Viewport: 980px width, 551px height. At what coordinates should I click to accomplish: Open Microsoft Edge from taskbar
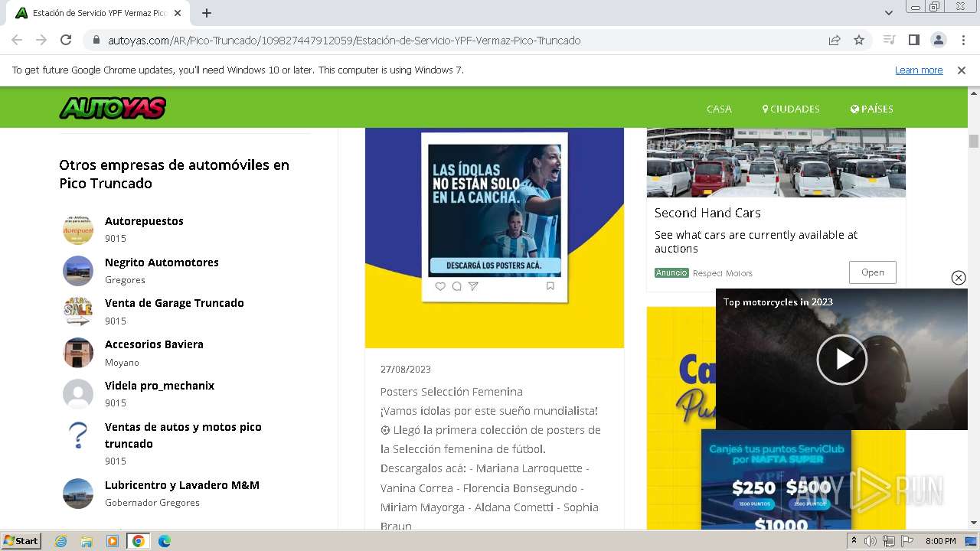pyautogui.click(x=165, y=541)
